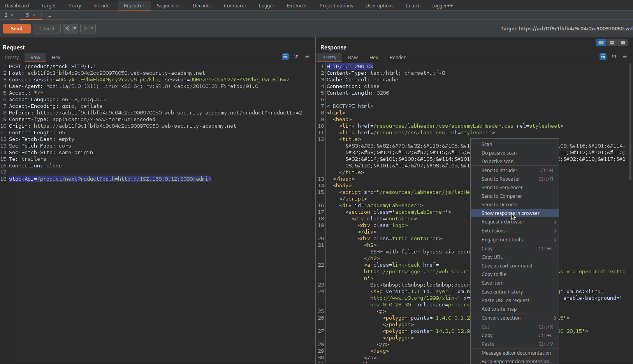This screenshot has width=633, height=364.
Task: Open the Request editor hamburger menu
Action: click(x=307, y=56)
